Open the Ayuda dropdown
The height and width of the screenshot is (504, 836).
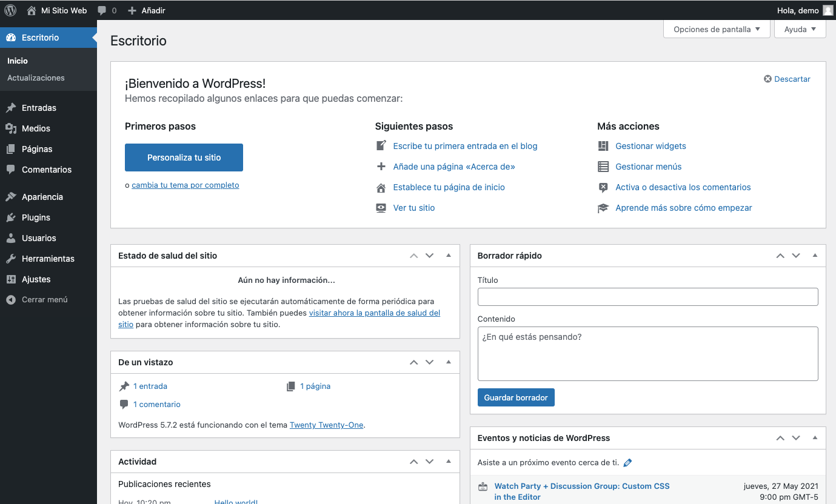click(x=800, y=28)
